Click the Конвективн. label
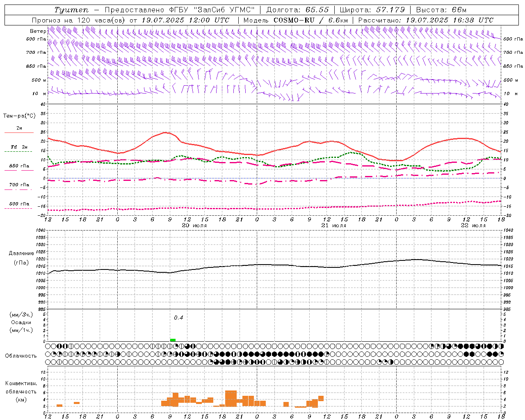525x420 pixels. 21,383
